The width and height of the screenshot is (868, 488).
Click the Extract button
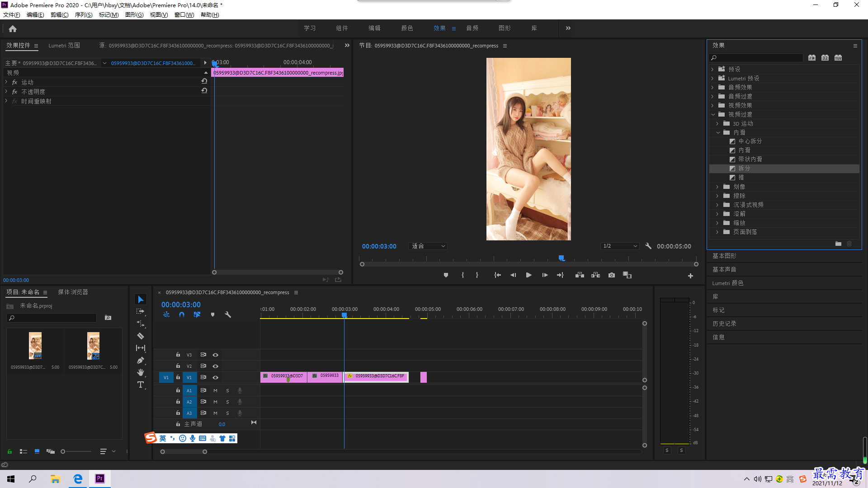click(595, 275)
